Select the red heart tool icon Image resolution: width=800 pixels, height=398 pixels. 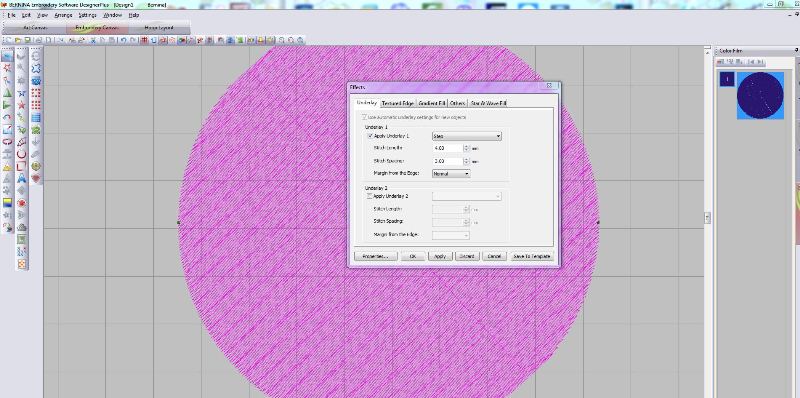(x=36, y=179)
